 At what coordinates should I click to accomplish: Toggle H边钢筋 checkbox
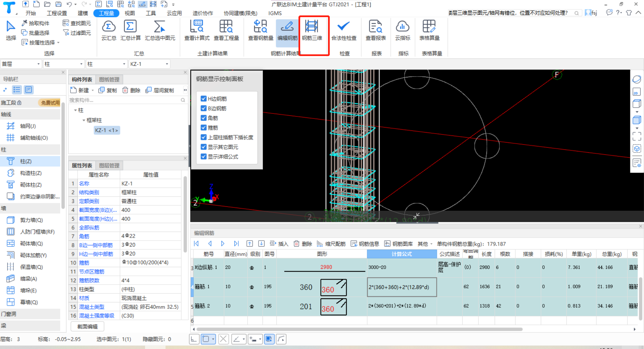203,98
